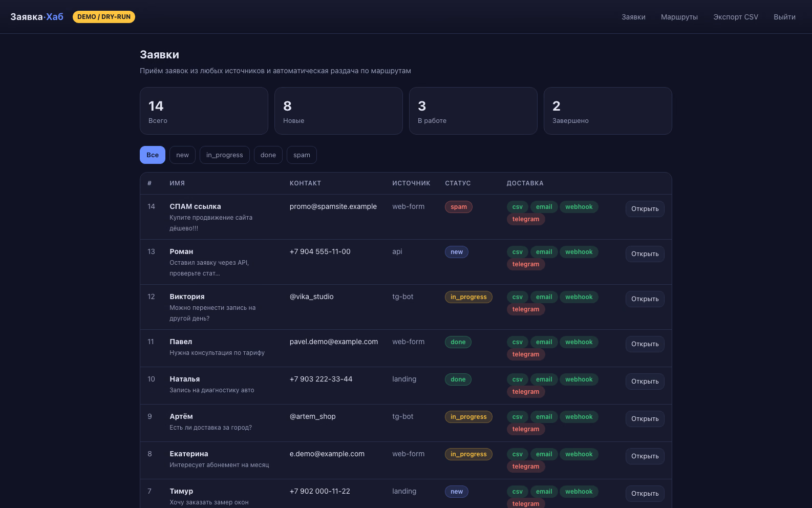Viewport: 812px width, 508px height.
Task: Click pavel.demo@example.com contact
Action: tap(334, 342)
